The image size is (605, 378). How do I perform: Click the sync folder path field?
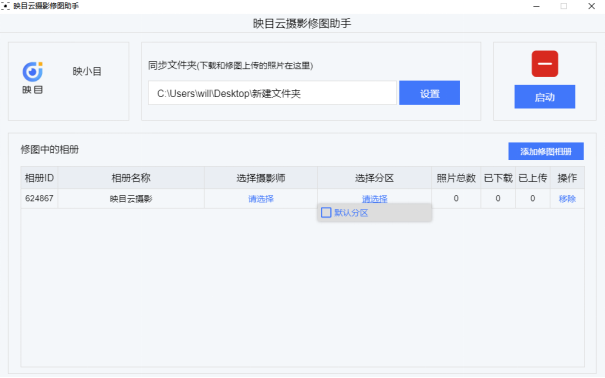[x=272, y=93]
